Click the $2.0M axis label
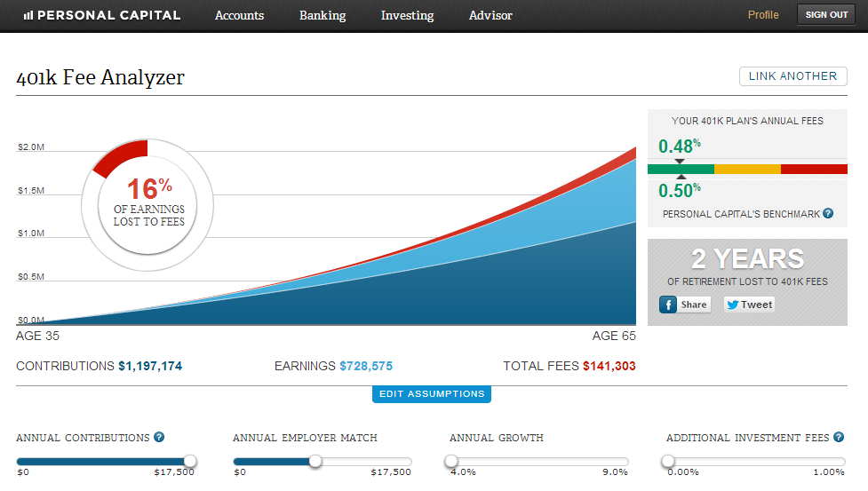The image size is (868, 491). tap(31, 147)
